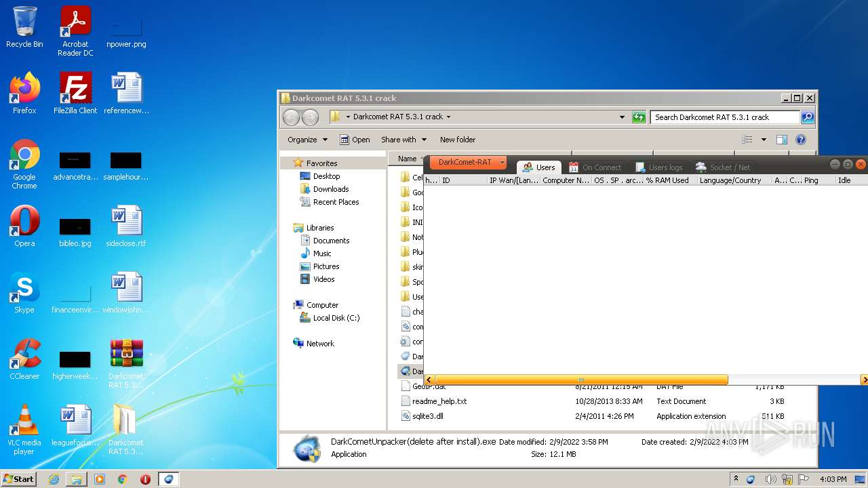Expand the Share with dropdown
Viewport: 868px width, 488px height.
click(403, 140)
